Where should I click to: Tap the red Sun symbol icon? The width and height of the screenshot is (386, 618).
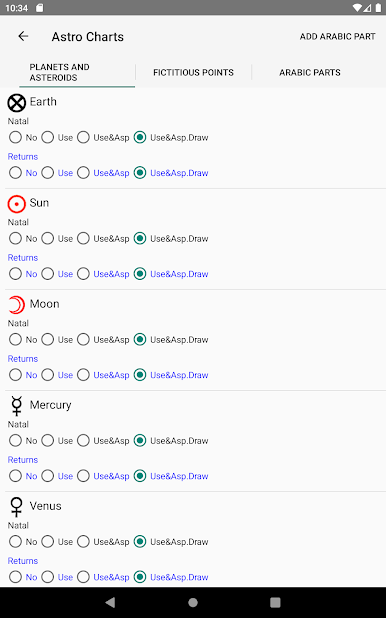click(x=17, y=204)
